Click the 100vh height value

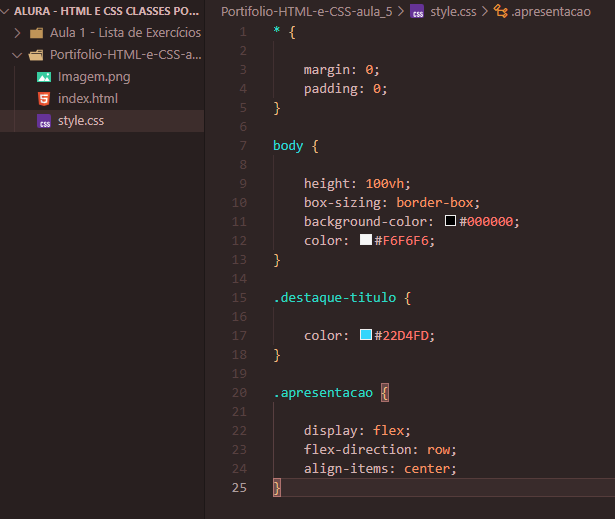pyautogui.click(x=384, y=184)
